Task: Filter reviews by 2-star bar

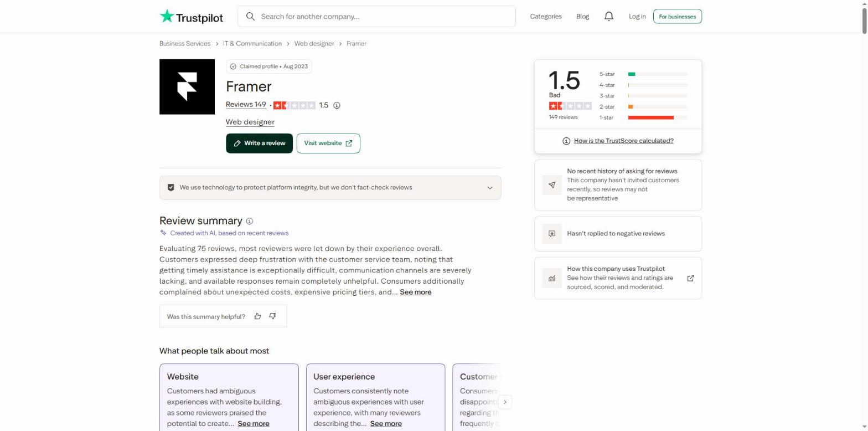Action: tap(643, 107)
